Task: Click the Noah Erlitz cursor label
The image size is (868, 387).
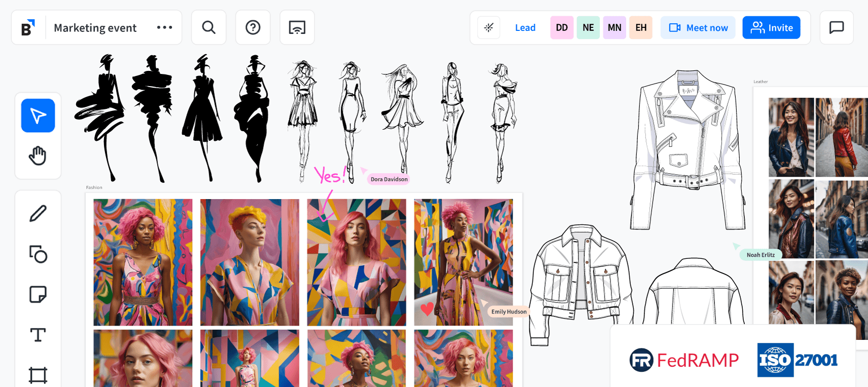Action: click(761, 255)
